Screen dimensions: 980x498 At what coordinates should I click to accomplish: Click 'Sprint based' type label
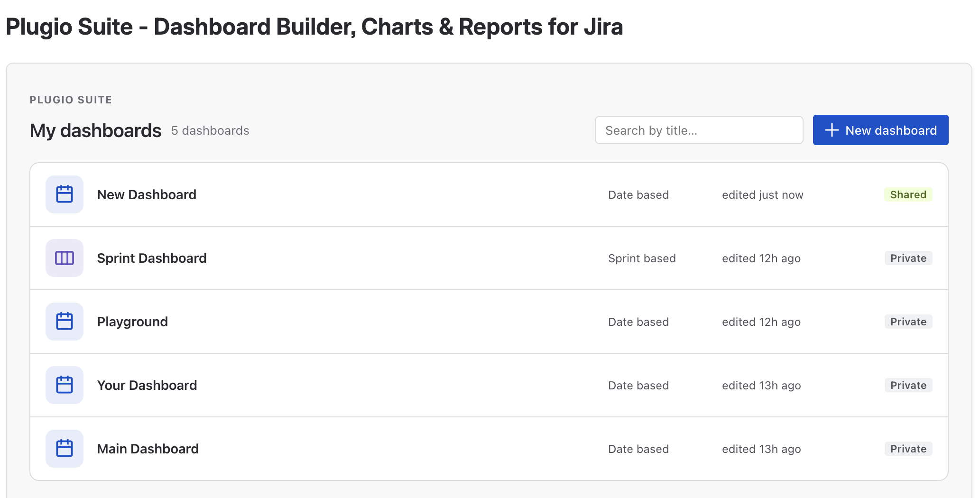click(642, 258)
